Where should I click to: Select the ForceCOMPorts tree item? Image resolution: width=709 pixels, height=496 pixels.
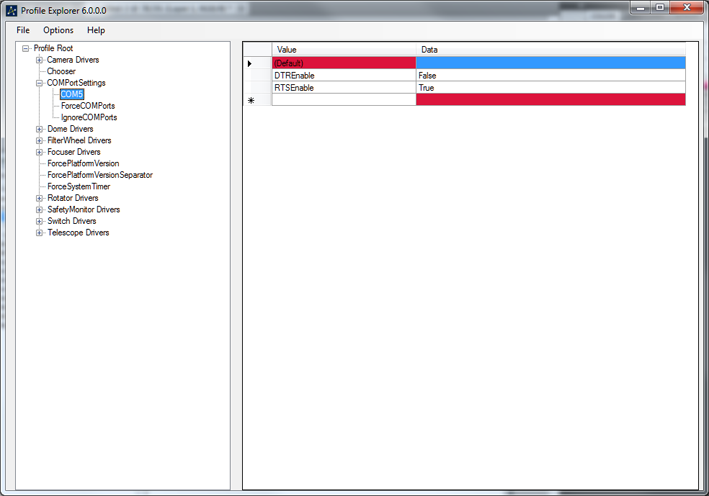[x=87, y=106]
